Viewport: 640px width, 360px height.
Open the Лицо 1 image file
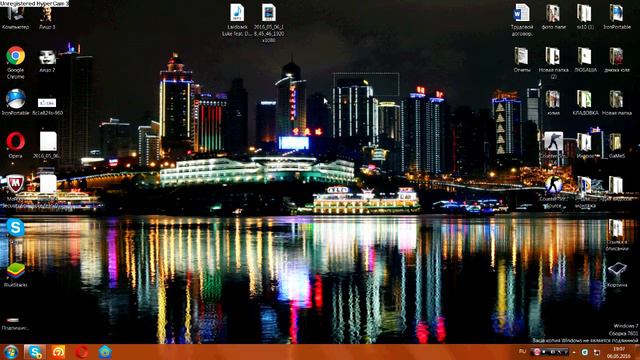(47, 17)
